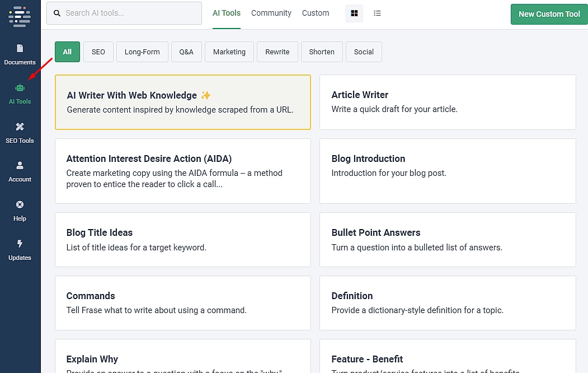The image size is (588, 373).
Task: Open the Blog Introduction tool card
Action: (448, 171)
